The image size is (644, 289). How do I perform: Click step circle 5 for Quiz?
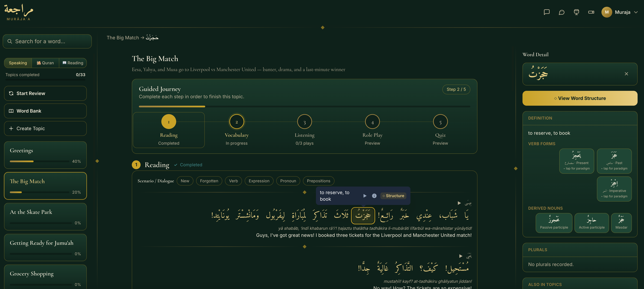click(x=440, y=122)
